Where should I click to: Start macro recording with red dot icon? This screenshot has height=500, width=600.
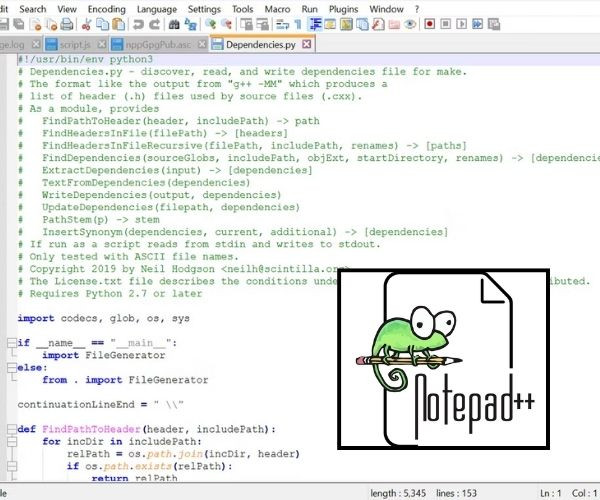pos(429,24)
